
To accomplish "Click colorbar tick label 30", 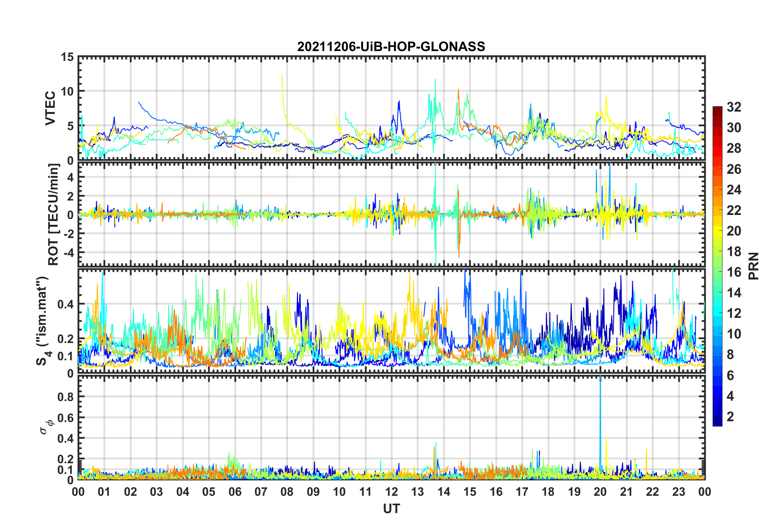I will pos(734,128).
